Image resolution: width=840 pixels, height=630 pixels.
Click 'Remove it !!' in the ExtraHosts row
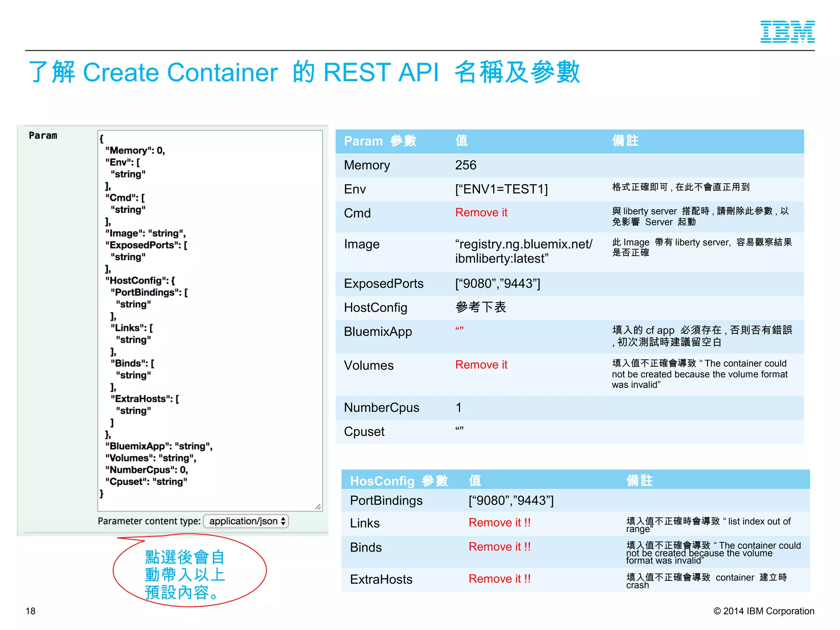point(500,579)
